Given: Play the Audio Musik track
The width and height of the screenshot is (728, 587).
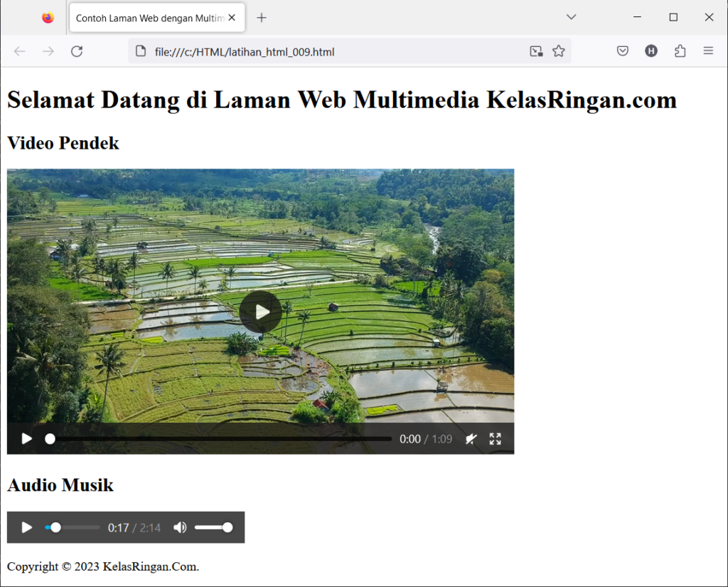Looking at the screenshot, I should tap(26, 527).
